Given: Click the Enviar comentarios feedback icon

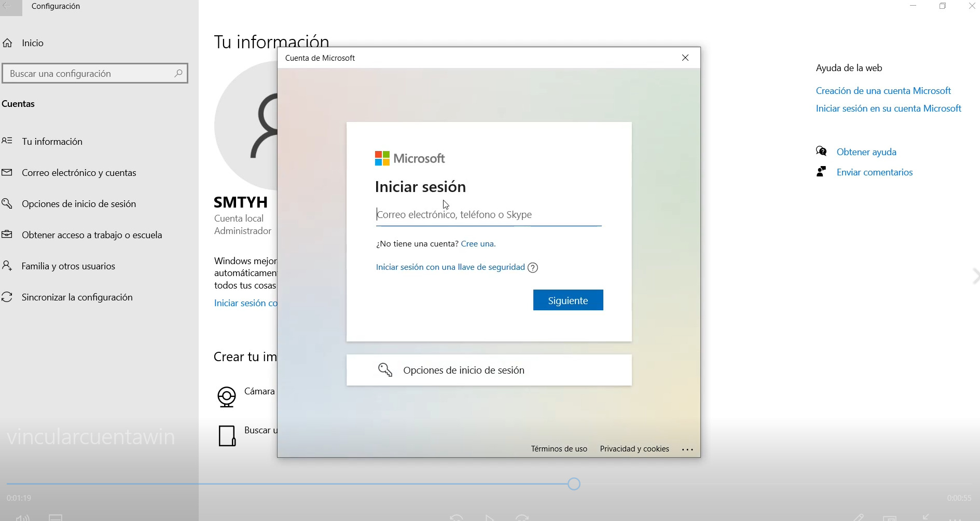Looking at the screenshot, I should 821,172.
